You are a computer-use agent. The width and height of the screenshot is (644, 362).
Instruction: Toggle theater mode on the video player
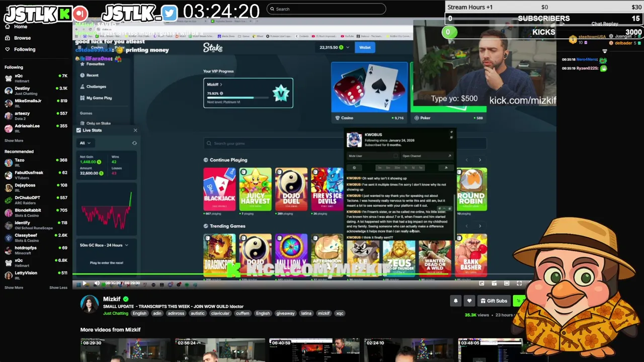507,284
